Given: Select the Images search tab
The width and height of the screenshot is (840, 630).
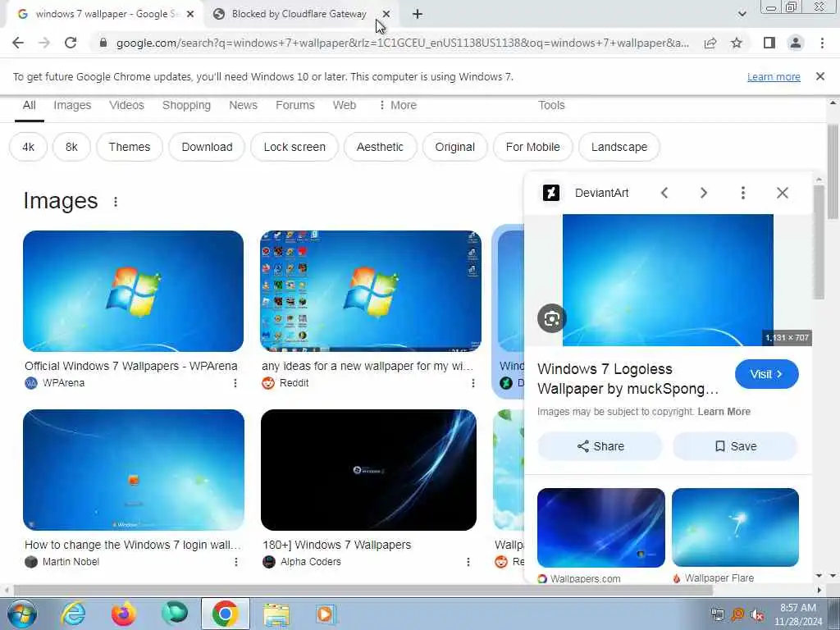Looking at the screenshot, I should click(x=72, y=106).
